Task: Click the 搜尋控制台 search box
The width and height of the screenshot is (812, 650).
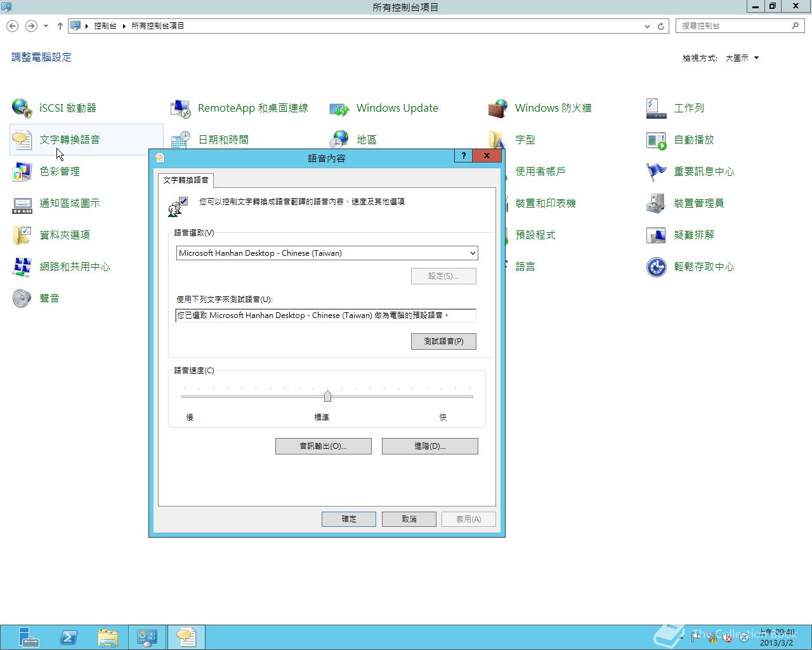Action: 740,26
